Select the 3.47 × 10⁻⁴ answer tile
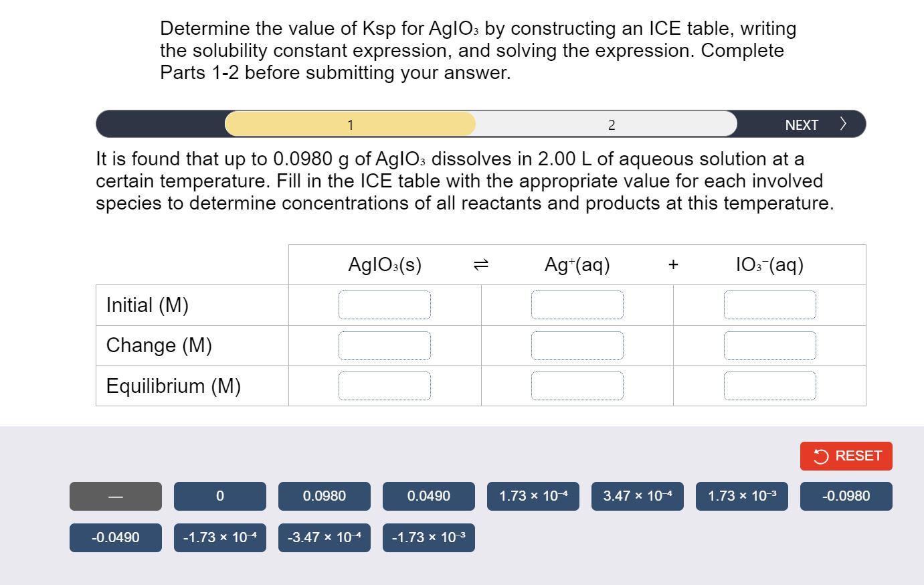The image size is (924, 585). [637, 496]
